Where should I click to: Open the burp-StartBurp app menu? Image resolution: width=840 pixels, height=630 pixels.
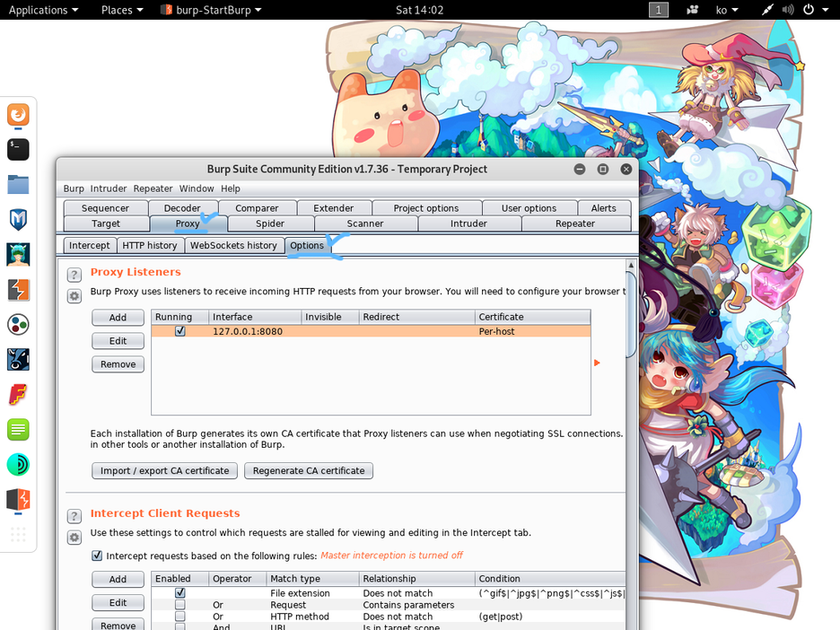click(x=212, y=10)
